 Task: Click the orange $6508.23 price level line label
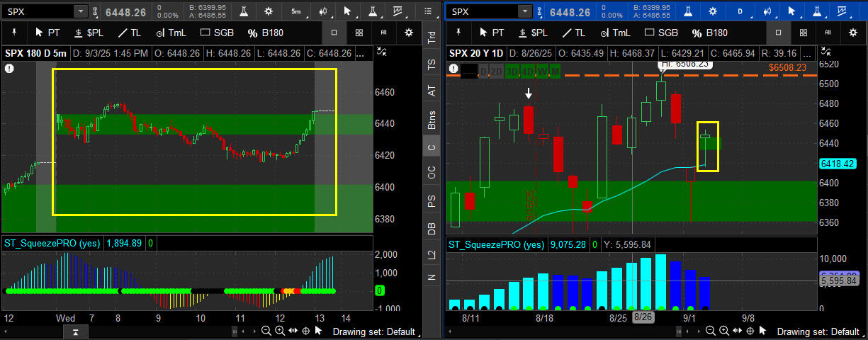point(787,67)
